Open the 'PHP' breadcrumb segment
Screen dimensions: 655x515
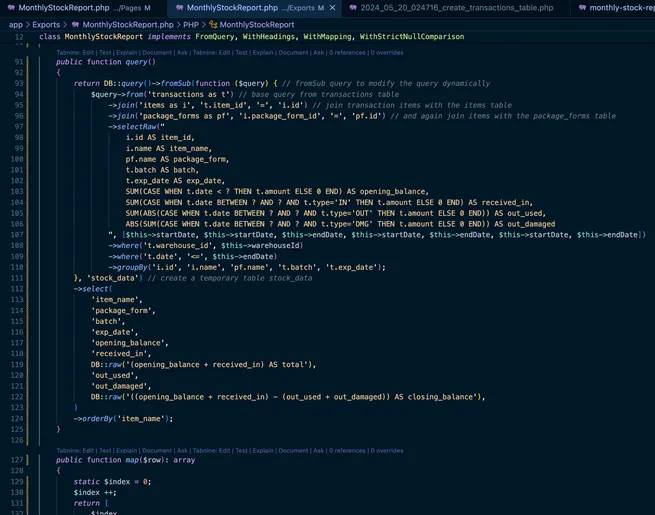point(191,25)
